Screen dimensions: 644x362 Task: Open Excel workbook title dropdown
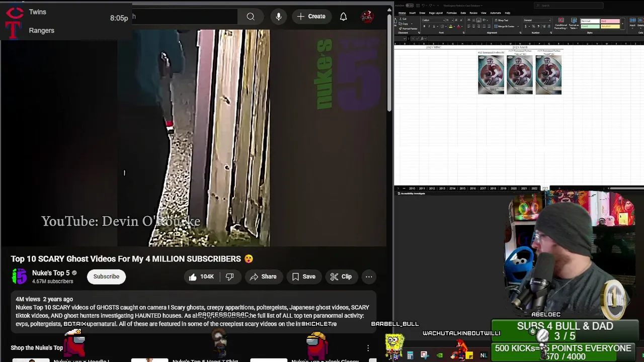pos(482,6)
